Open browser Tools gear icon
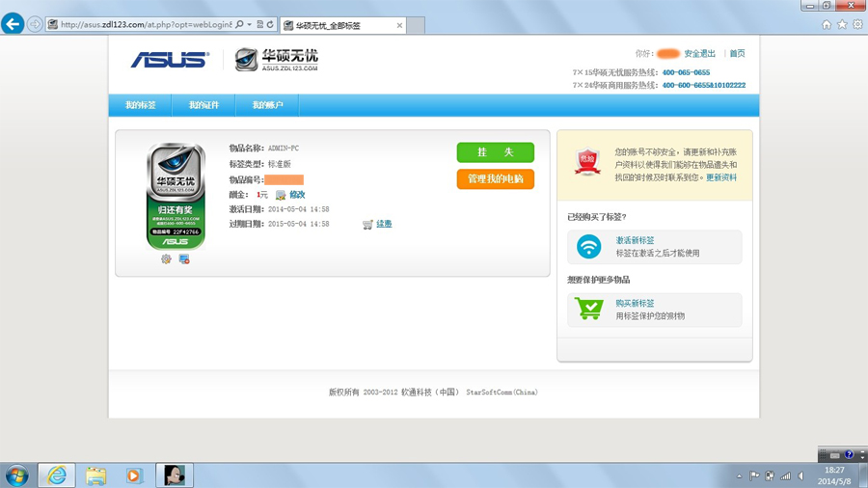This screenshot has height=488, width=868. coord(857,24)
